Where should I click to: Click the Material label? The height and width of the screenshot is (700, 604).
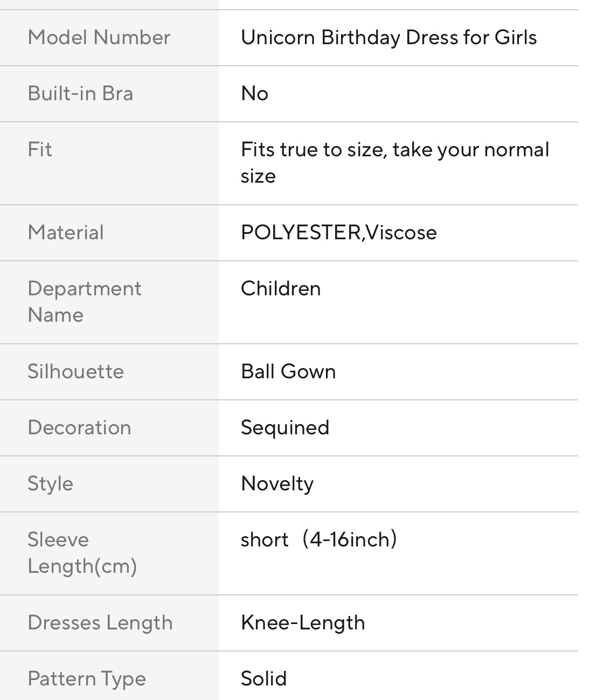(x=66, y=233)
